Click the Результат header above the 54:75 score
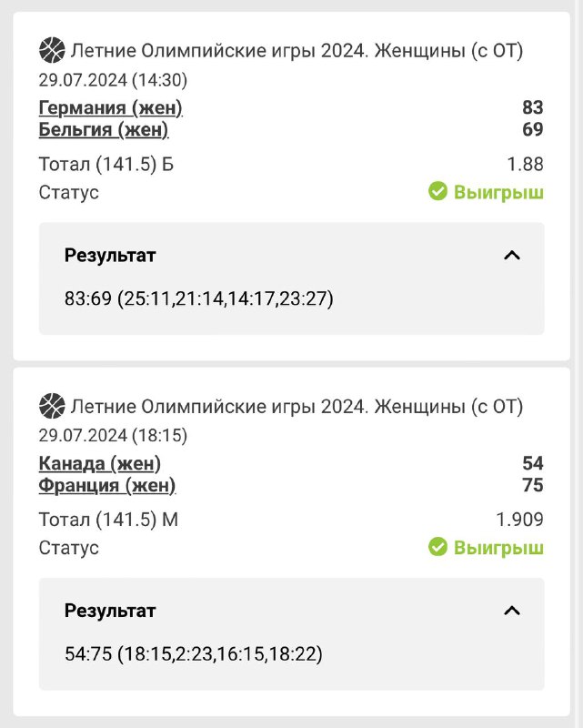The height and width of the screenshot is (728, 583). (x=110, y=611)
